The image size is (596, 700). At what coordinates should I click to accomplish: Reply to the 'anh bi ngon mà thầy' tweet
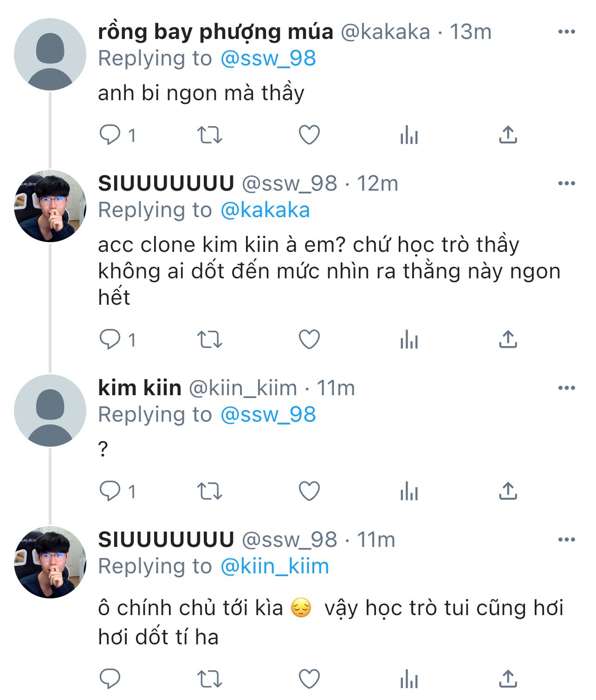(x=110, y=135)
